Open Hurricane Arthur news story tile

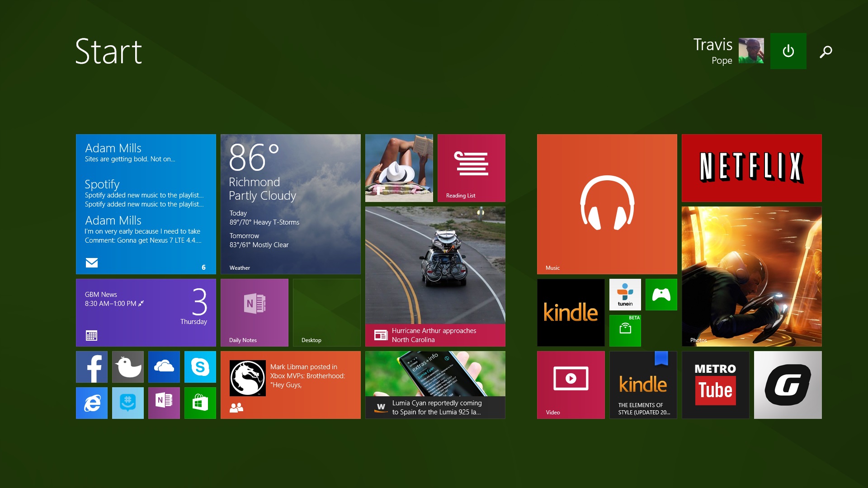point(435,277)
